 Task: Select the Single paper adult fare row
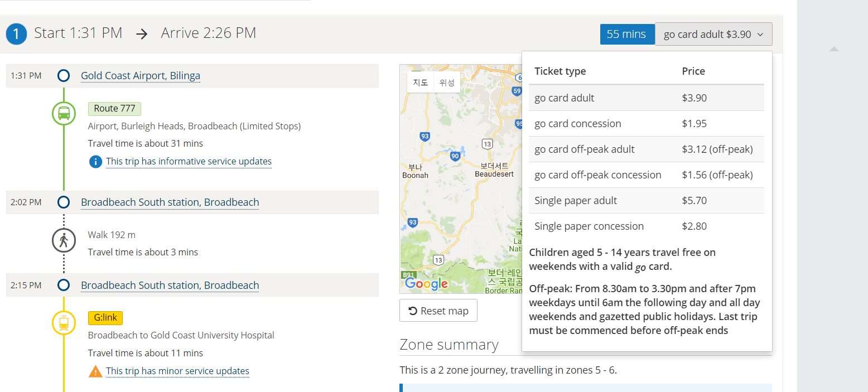pyautogui.click(x=647, y=201)
